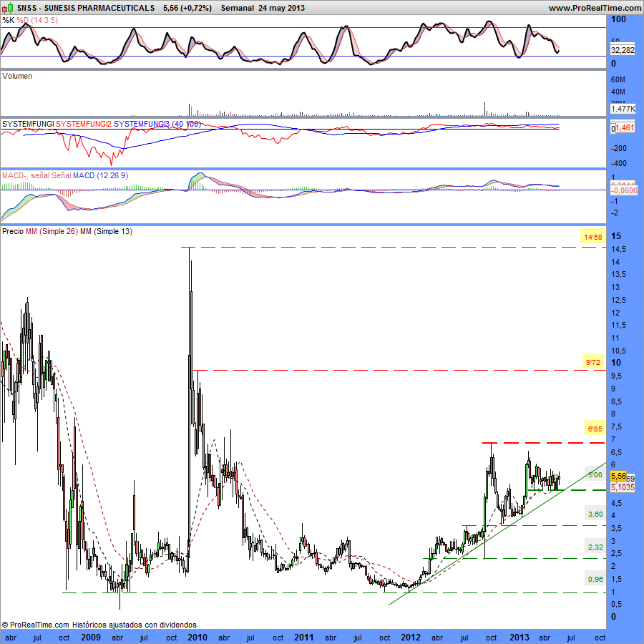Click the 60M tick on volume axis
The image size is (644, 644).
(x=618, y=79)
